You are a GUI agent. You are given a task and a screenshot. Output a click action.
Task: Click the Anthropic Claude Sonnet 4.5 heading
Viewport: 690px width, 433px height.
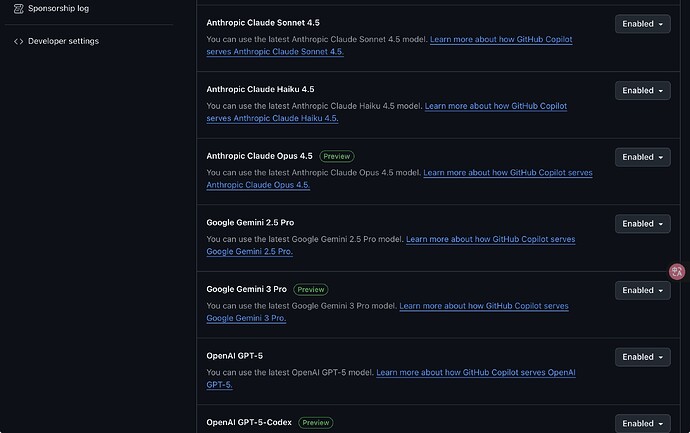click(x=263, y=23)
